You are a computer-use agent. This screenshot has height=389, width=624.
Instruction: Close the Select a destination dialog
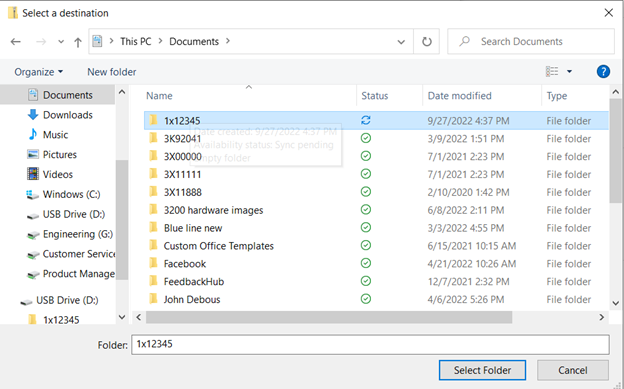click(x=608, y=13)
